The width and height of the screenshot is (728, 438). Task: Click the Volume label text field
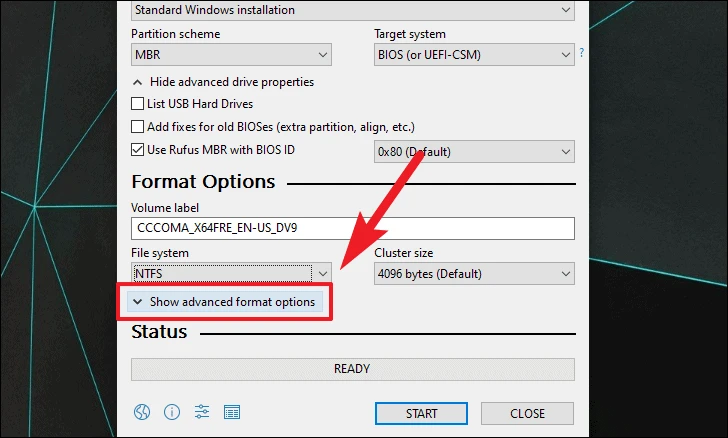pos(353,229)
